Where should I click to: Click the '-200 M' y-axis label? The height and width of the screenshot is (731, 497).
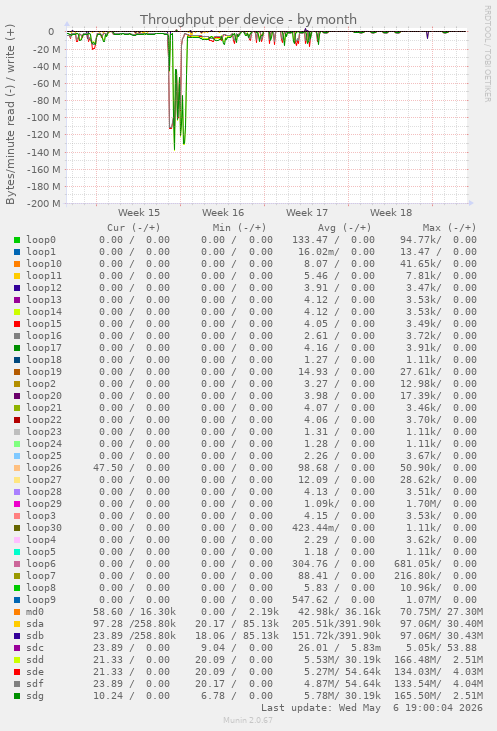pyautogui.click(x=43, y=204)
